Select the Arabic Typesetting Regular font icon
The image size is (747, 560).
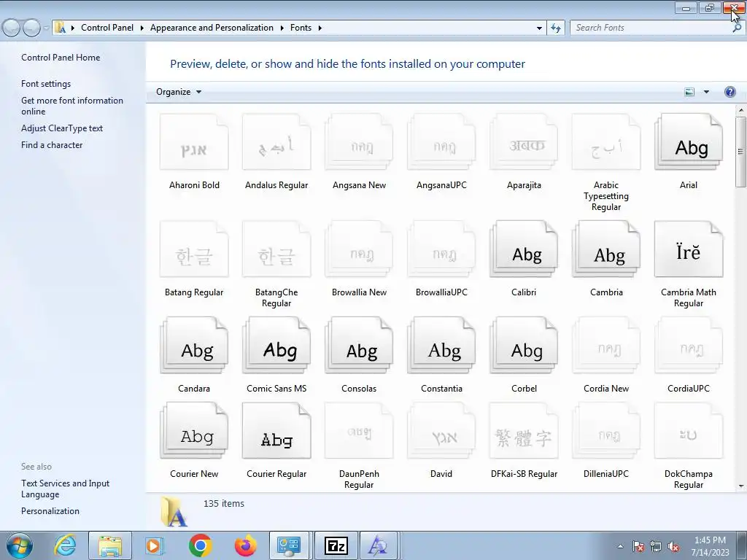tap(606, 142)
